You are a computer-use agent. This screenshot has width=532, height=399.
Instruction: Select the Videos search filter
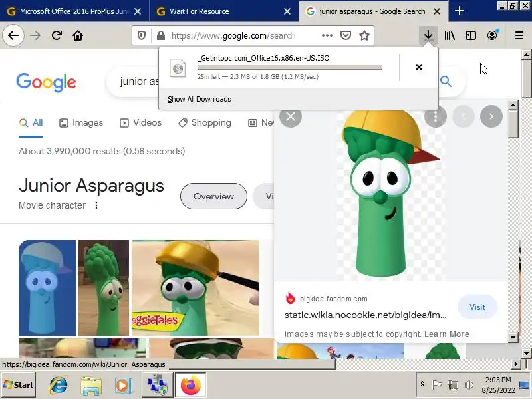point(140,123)
